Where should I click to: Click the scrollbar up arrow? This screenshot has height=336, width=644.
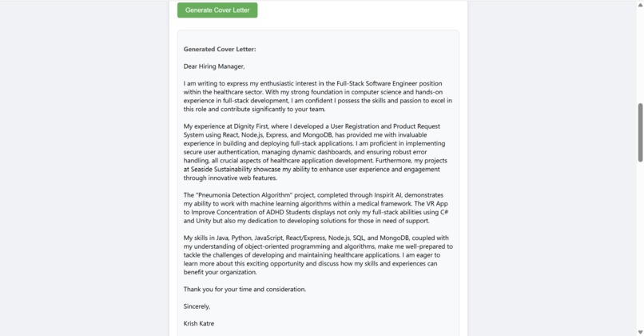(640, 5)
